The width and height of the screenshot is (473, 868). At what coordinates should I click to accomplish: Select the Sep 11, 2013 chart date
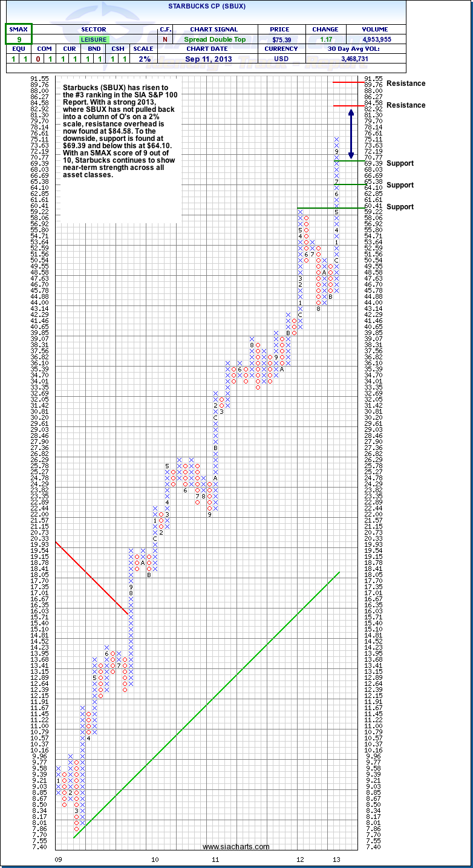pyautogui.click(x=207, y=59)
